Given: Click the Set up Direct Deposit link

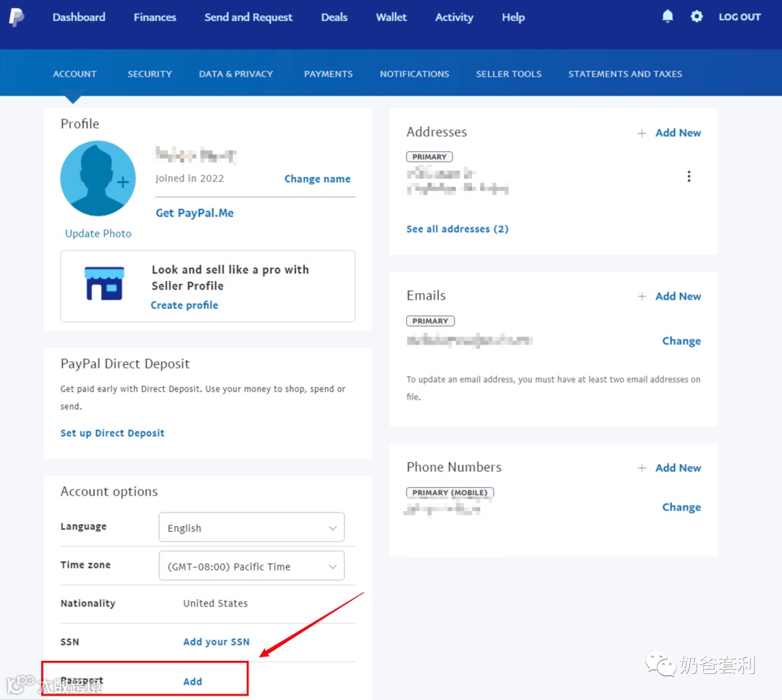Looking at the screenshot, I should pos(112,433).
